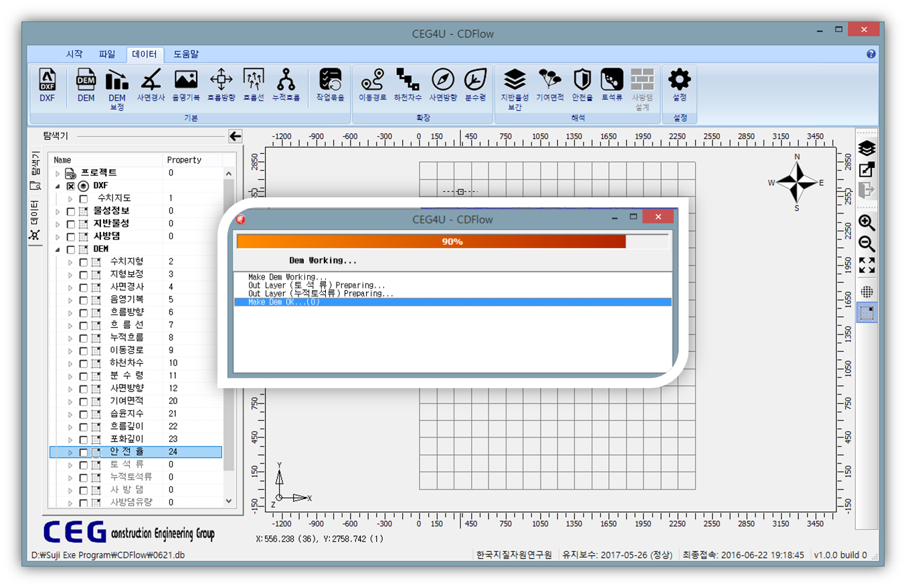Click tree panel scroll down arrow
Screen dimensions: 906x588
[x=228, y=501]
